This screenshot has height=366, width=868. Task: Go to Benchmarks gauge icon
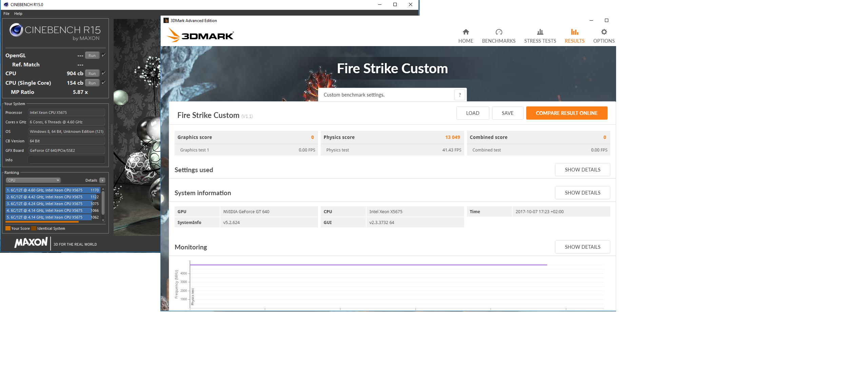[498, 32]
